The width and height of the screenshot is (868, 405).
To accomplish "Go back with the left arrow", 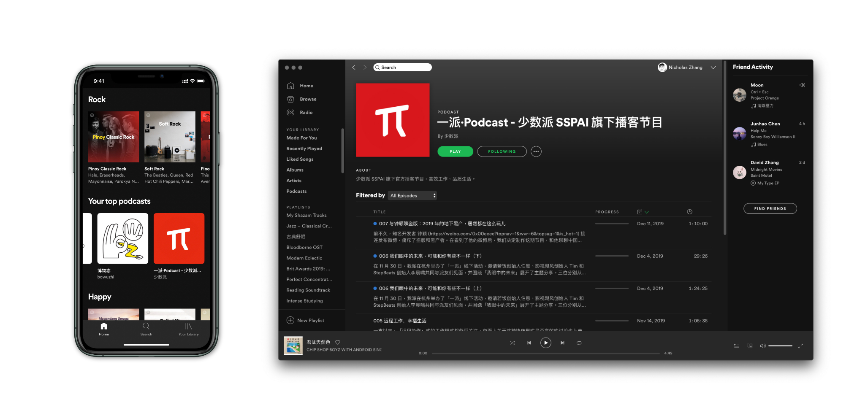I will (x=354, y=67).
